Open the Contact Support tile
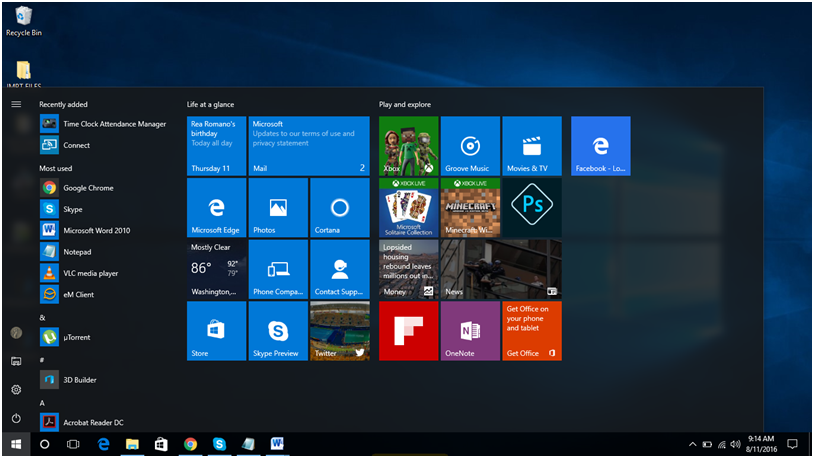 (x=340, y=269)
